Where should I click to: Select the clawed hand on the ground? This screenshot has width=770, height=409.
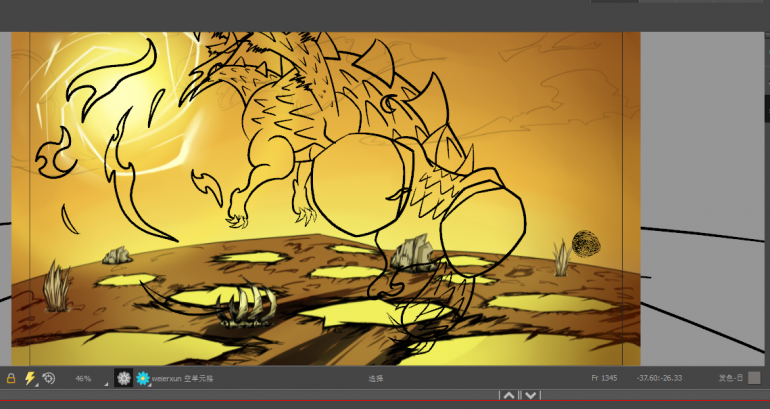click(x=247, y=306)
